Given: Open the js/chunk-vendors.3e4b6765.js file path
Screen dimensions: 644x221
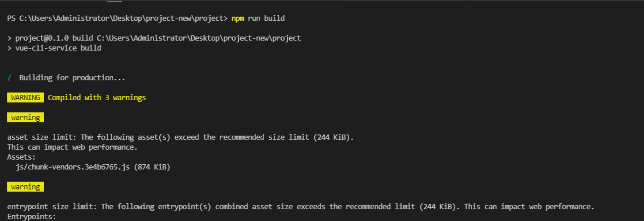Looking at the screenshot, I should pos(73,167).
